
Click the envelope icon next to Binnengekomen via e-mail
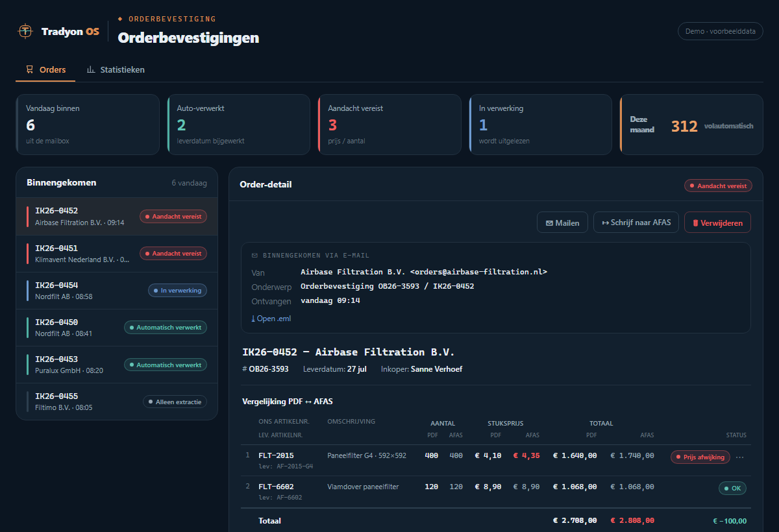click(x=254, y=256)
